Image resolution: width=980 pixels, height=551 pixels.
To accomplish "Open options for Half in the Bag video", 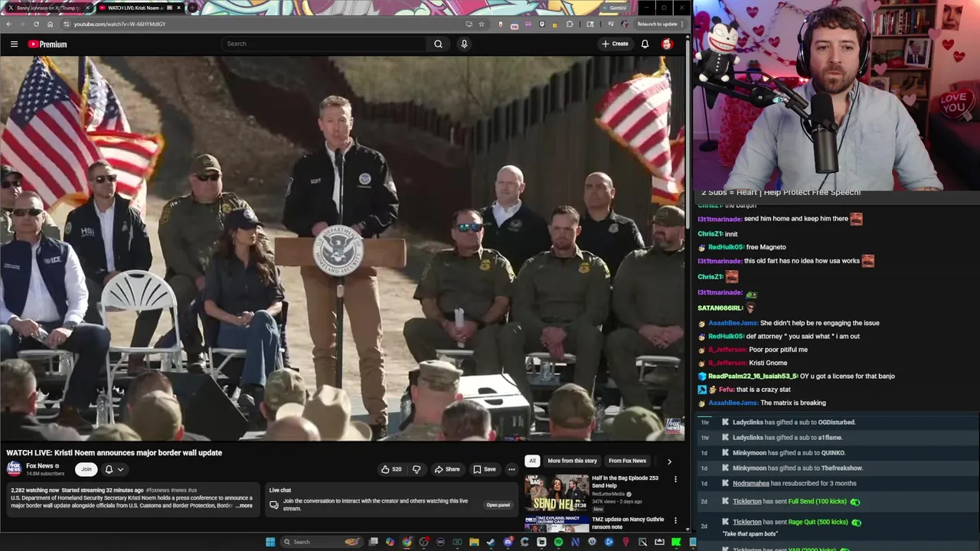I will tap(675, 479).
